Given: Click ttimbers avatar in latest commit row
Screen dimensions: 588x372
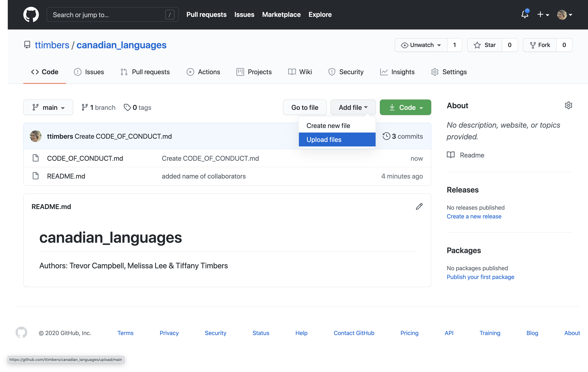Looking at the screenshot, I should point(36,136).
